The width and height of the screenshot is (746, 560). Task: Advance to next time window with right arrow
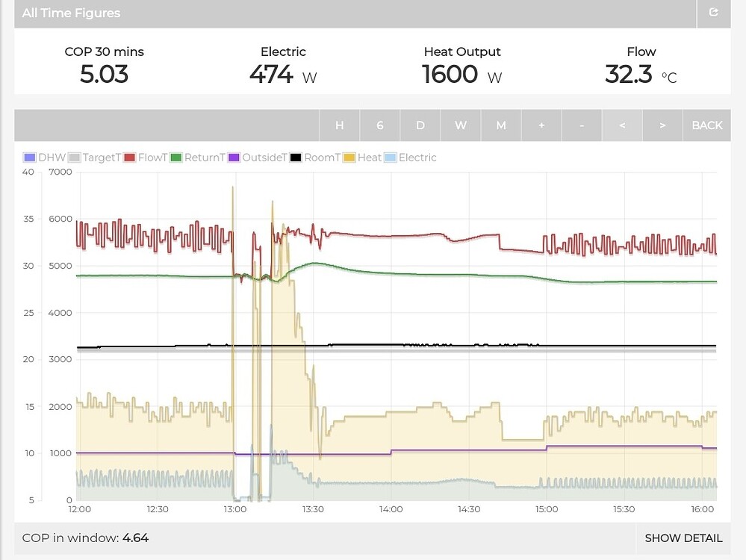pyautogui.click(x=662, y=125)
